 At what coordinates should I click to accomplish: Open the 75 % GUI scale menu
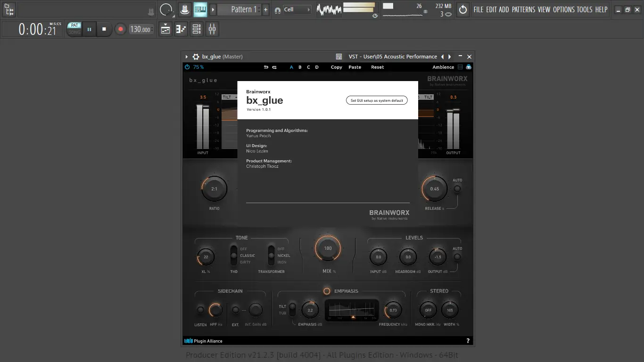pyautogui.click(x=198, y=67)
